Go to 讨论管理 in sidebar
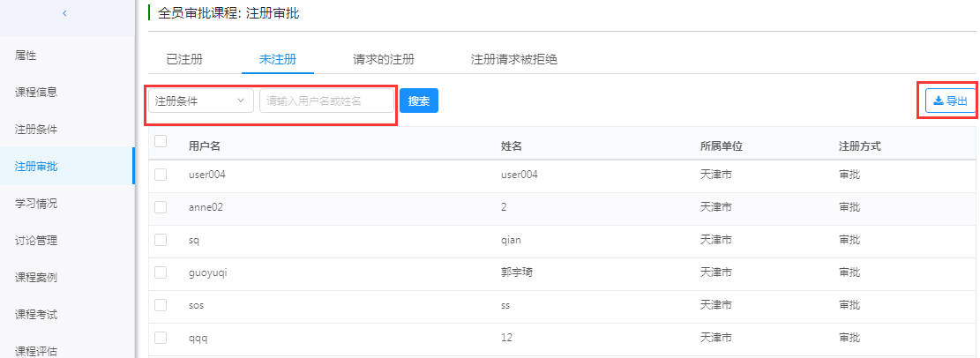 (x=36, y=240)
